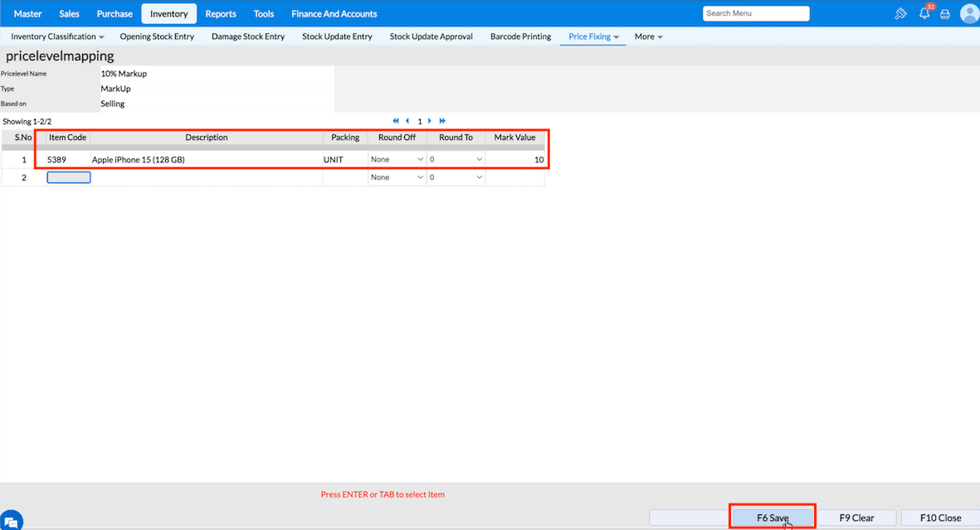Open the user profile avatar
The image size is (980, 530).
pos(969,13)
